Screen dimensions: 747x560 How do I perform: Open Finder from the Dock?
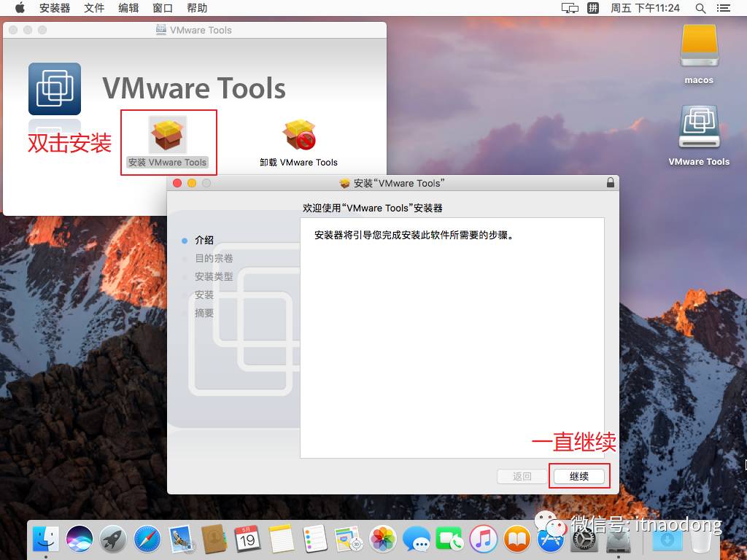click(x=46, y=539)
